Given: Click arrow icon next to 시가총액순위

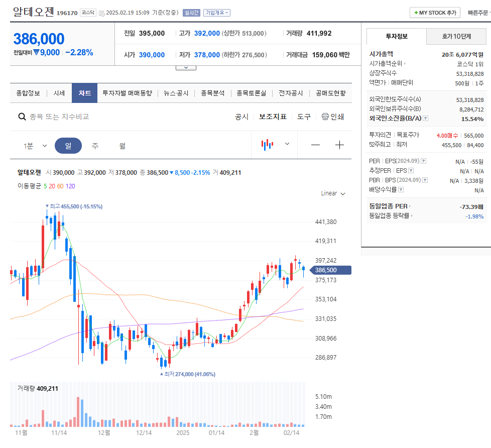Looking at the screenshot, I should pos(405,64).
